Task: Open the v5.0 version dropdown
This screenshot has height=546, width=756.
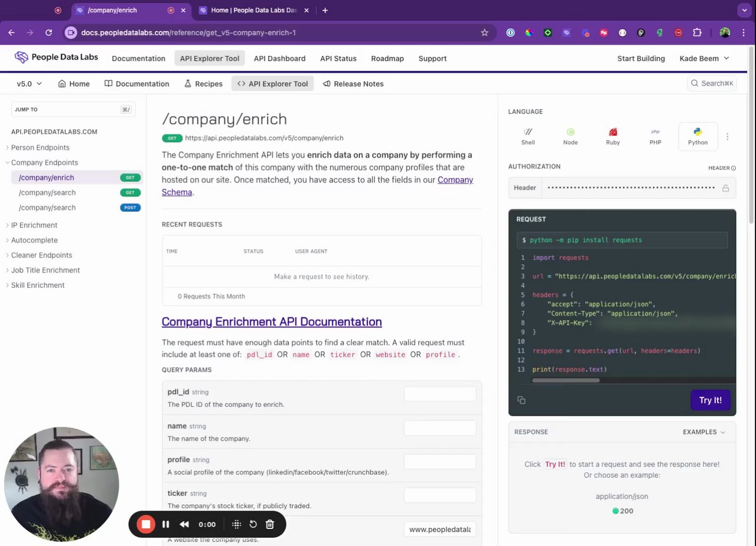Action: [29, 84]
